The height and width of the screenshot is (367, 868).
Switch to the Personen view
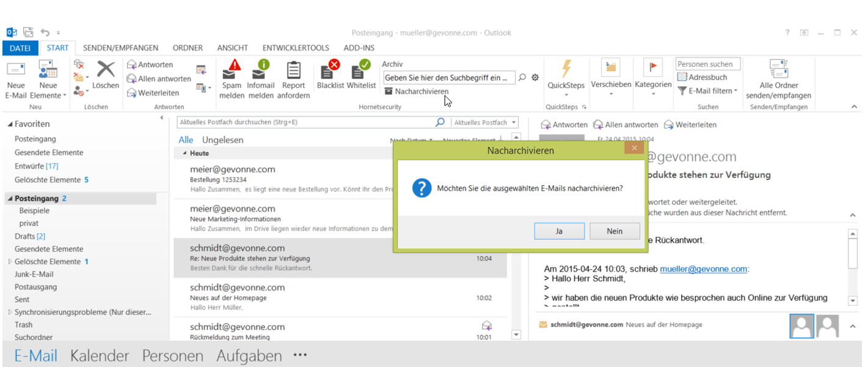(173, 356)
